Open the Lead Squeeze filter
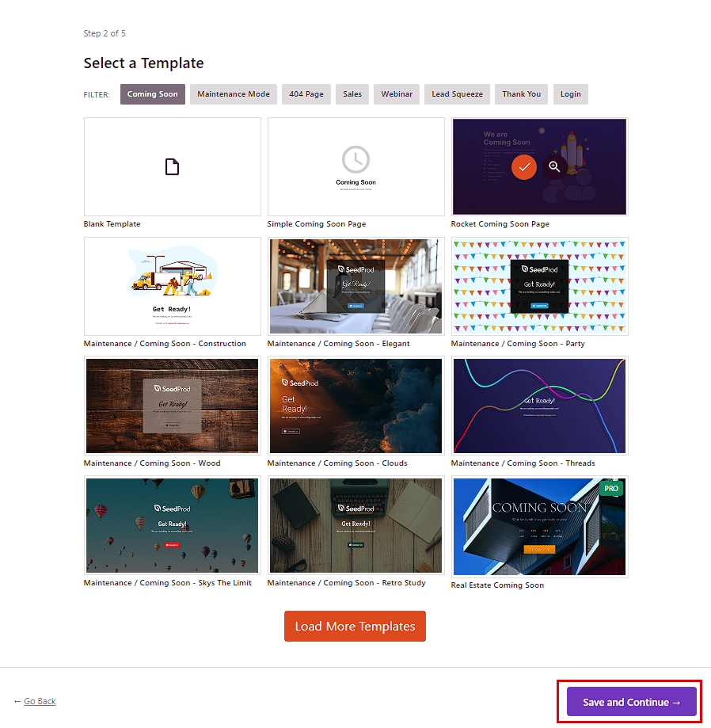The width and height of the screenshot is (711, 728). (457, 94)
